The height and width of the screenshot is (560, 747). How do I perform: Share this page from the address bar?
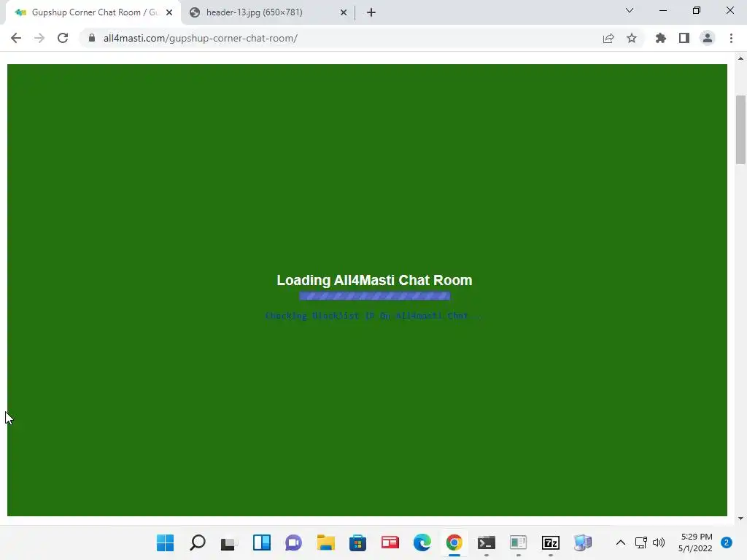[608, 38]
